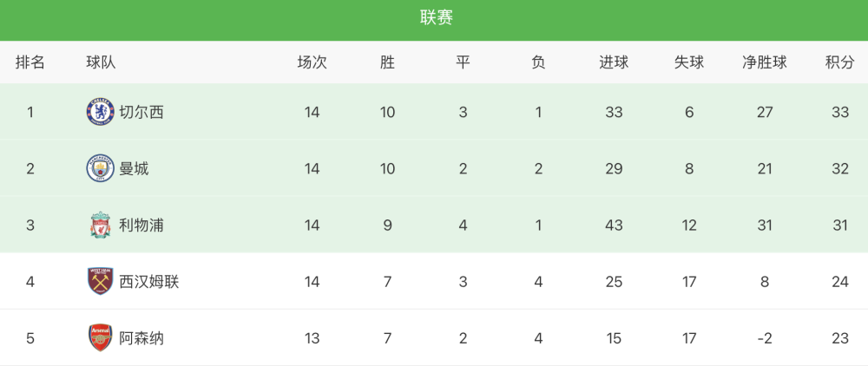Open the 阿森纳 team name link
The height and width of the screenshot is (366, 868).
click(141, 337)
